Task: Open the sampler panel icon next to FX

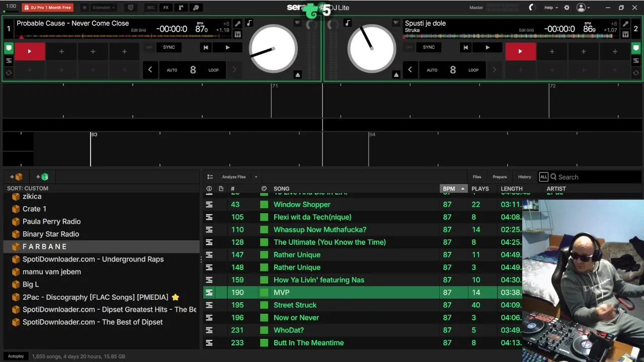Action: click(x=181, y=8)
